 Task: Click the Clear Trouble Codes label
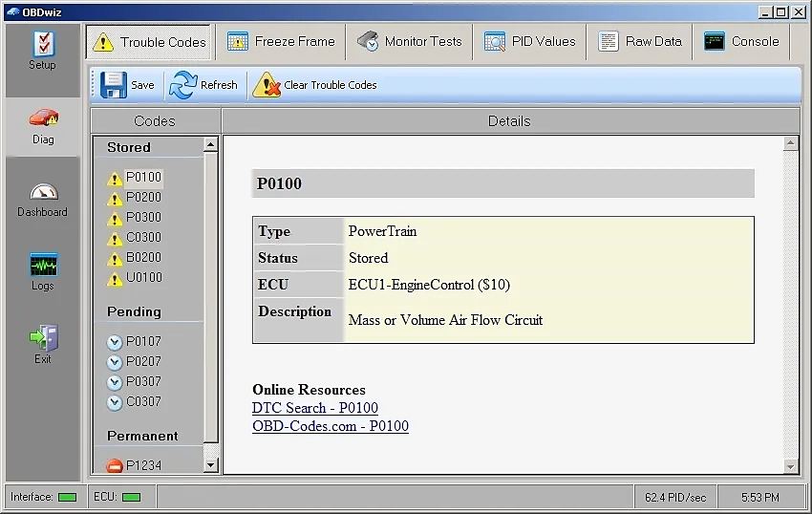click(x=331, y=85)
